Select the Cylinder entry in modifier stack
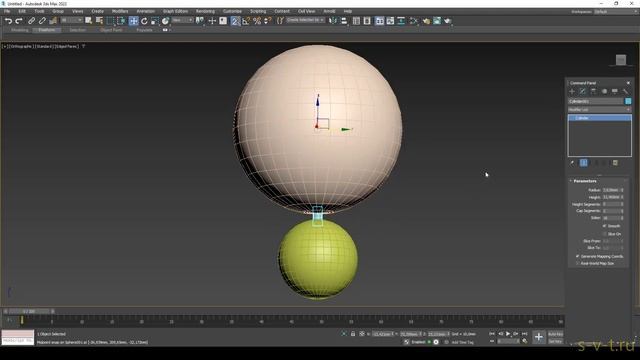 [600, 118]
